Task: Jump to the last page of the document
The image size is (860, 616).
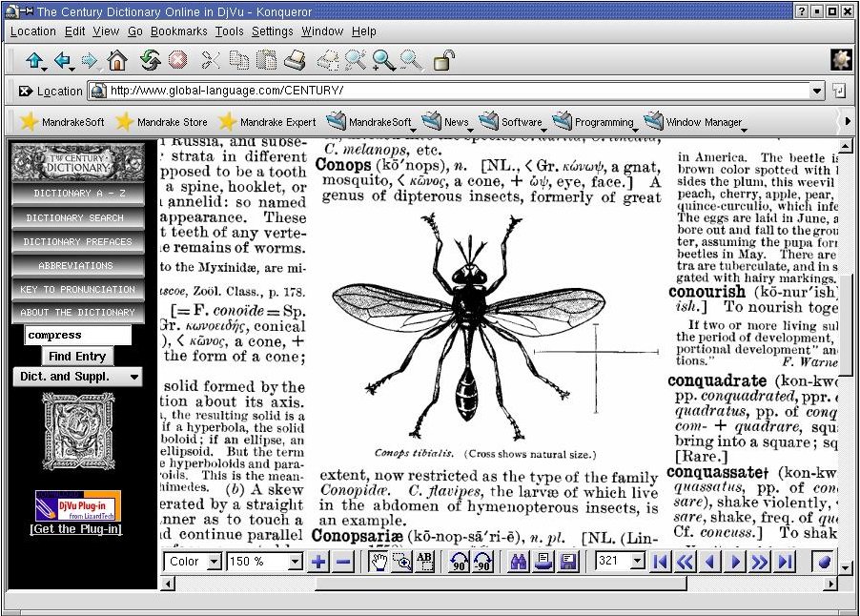Action: 786,562
